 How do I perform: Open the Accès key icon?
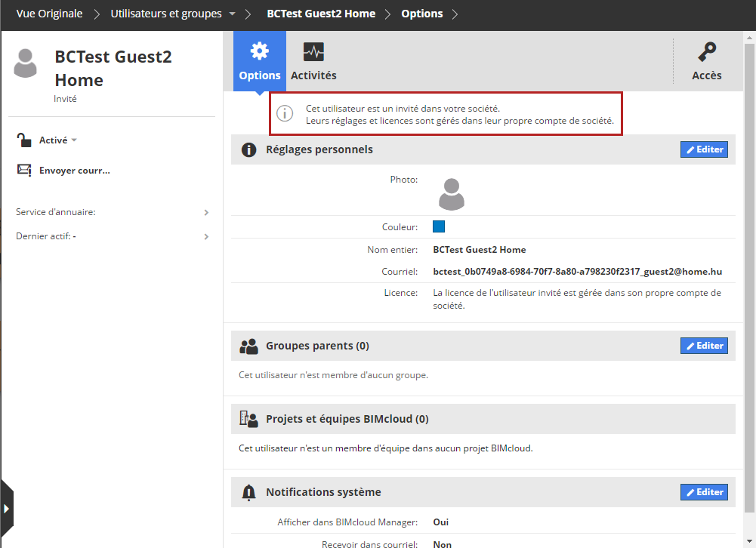707,51
